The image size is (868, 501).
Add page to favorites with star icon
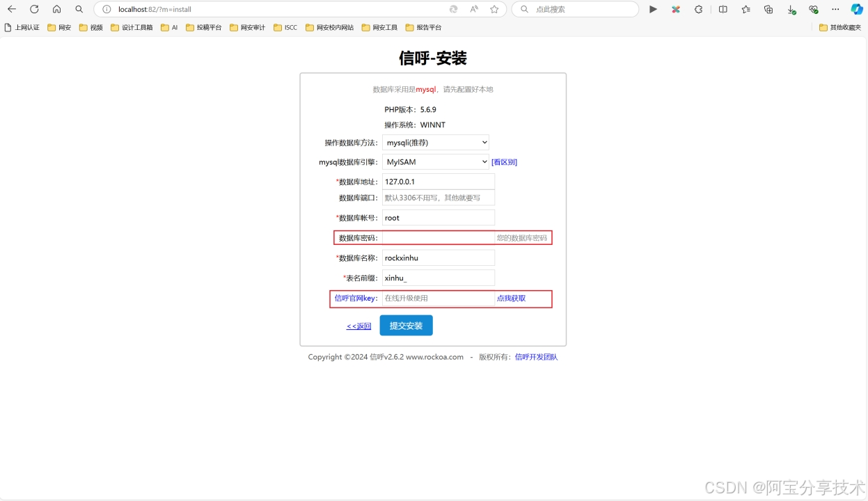(494, 10)
